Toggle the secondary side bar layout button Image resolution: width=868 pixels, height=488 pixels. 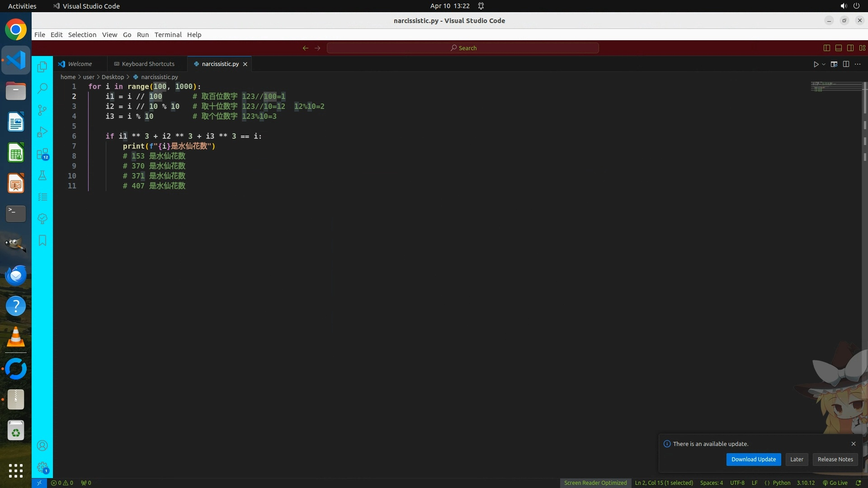tap(850, 48)
